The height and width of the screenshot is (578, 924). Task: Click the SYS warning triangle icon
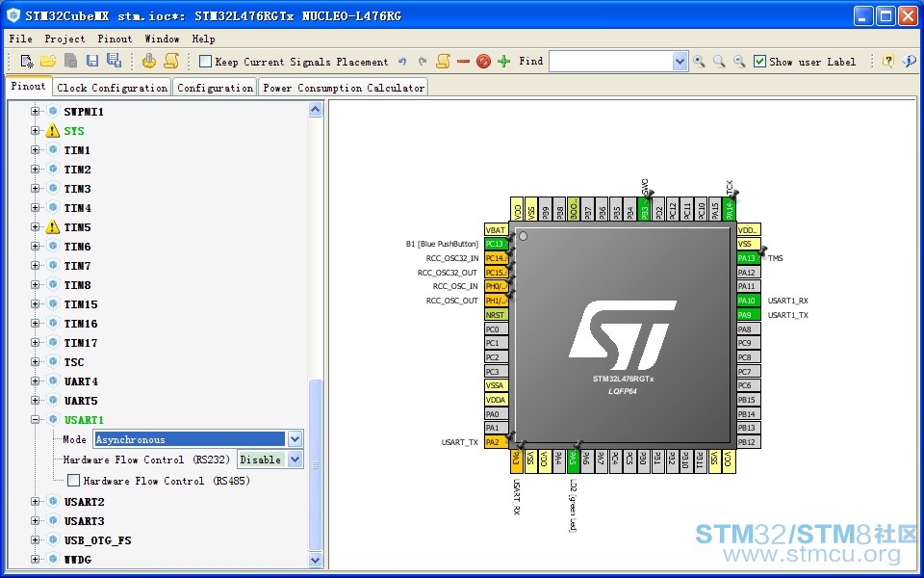[x=52, y=131]
